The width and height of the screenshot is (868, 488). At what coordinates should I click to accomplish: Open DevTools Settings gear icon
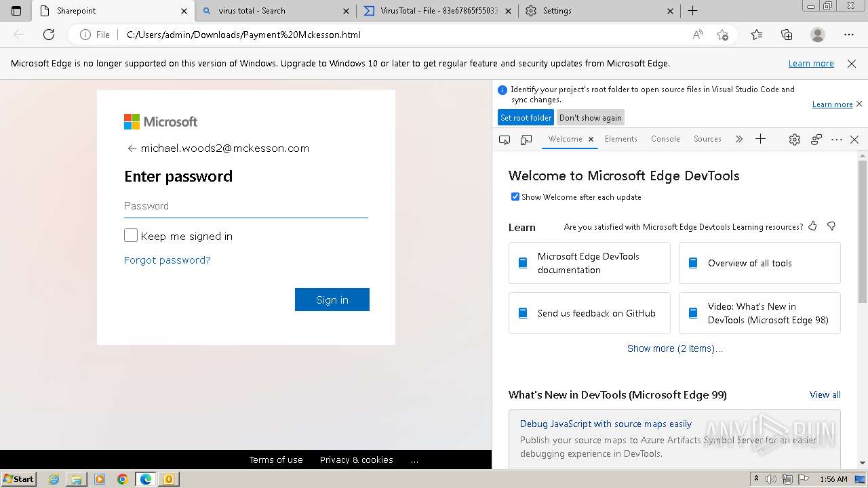(x=795, y=139)
